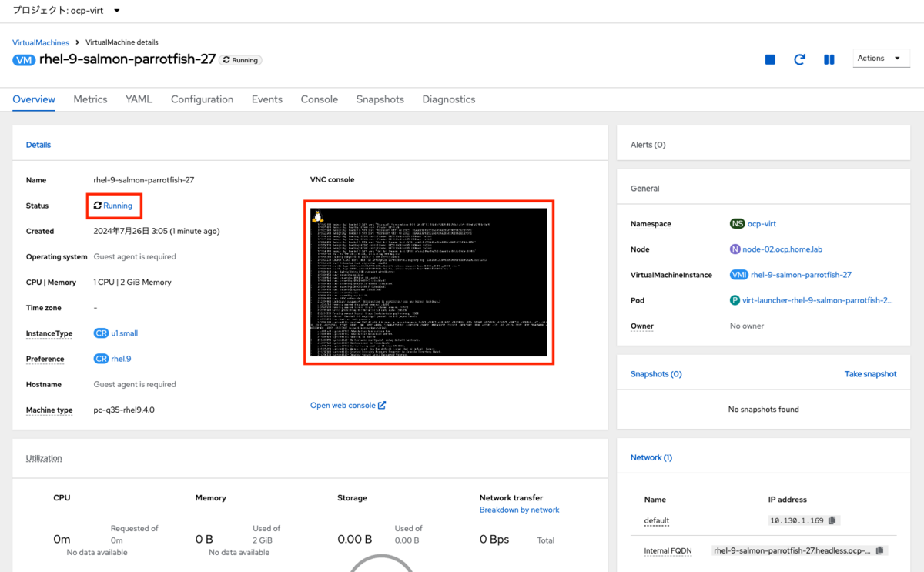Click the Internal FQDN label
The height and width of the screenshot is (572, 924).
pyautogui.click(x=667, y=551)
